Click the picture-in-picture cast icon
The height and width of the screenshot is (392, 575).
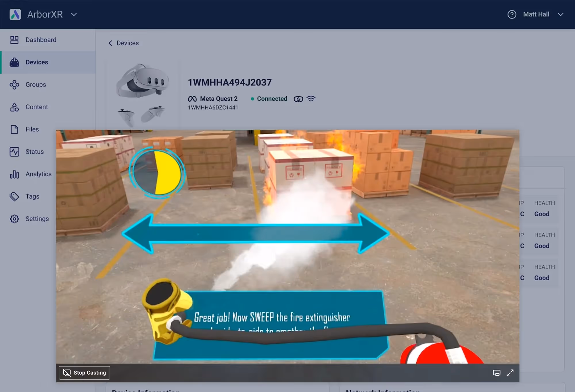pyautogui.click(x=497, y=373)
